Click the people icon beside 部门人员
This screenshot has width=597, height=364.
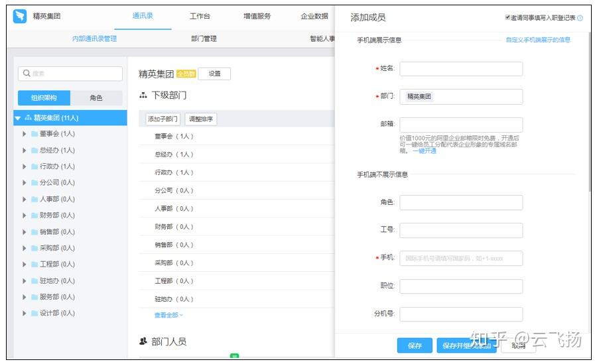click(143, 341)
